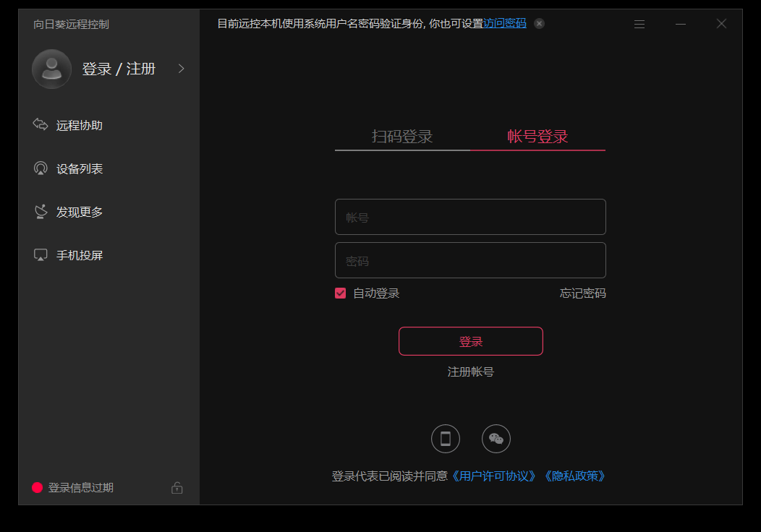Click the 注册帐号 link
The width and height of the screenshot is (761, 532).
470,372
